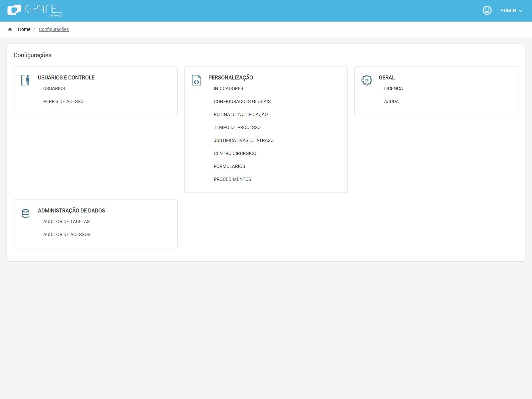Click the Administração de Dados database icon
Image resolution: width=532 pixels, height=399 pixels.
click(x=26, y=213)
